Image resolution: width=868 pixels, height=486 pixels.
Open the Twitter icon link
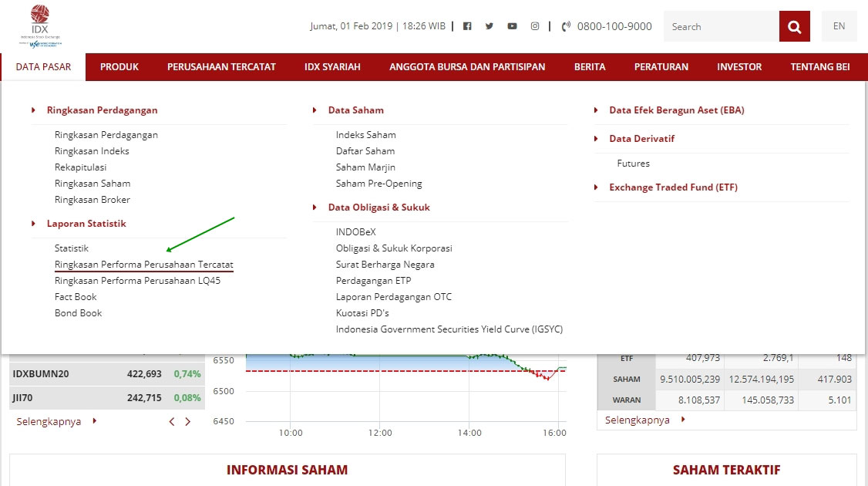[490, 26]
